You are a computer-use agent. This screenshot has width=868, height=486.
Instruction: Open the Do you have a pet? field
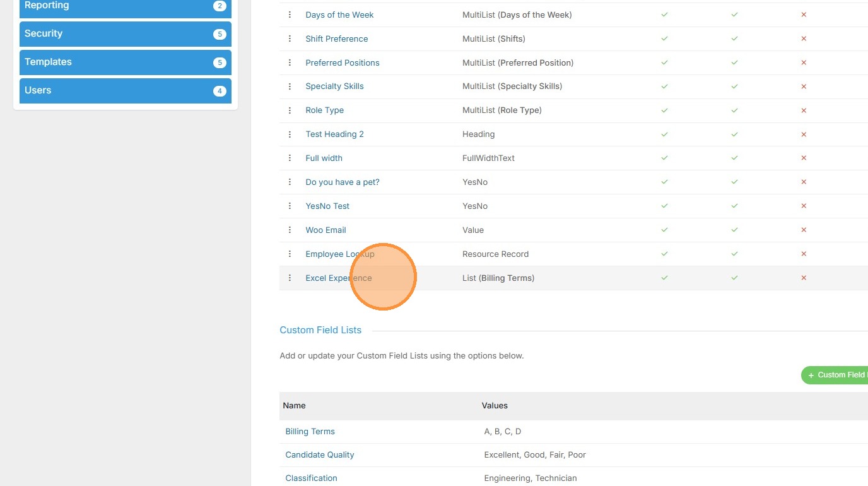[343, 182]
